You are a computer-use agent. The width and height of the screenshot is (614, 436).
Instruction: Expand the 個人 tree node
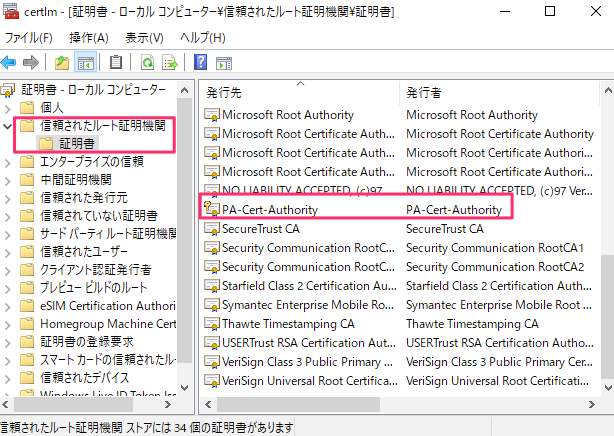click(x=7, y=108)
